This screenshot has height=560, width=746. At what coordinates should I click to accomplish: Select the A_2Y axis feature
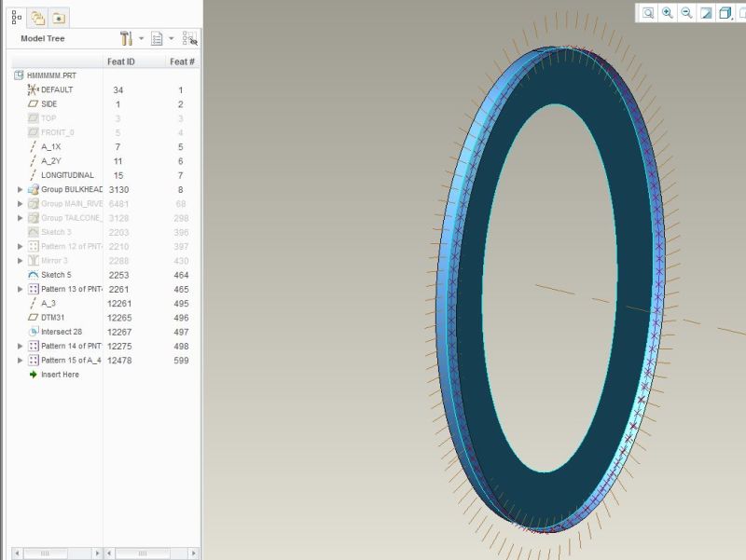tap(51, 160)
